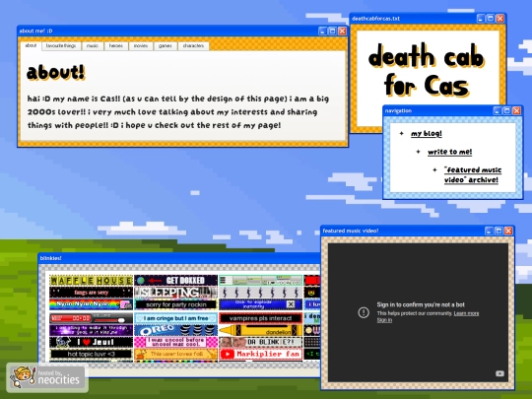The width and height of the screenshot is (532, 399).
Task: Click the "blinkies!" window title bar
Action: 179,258
